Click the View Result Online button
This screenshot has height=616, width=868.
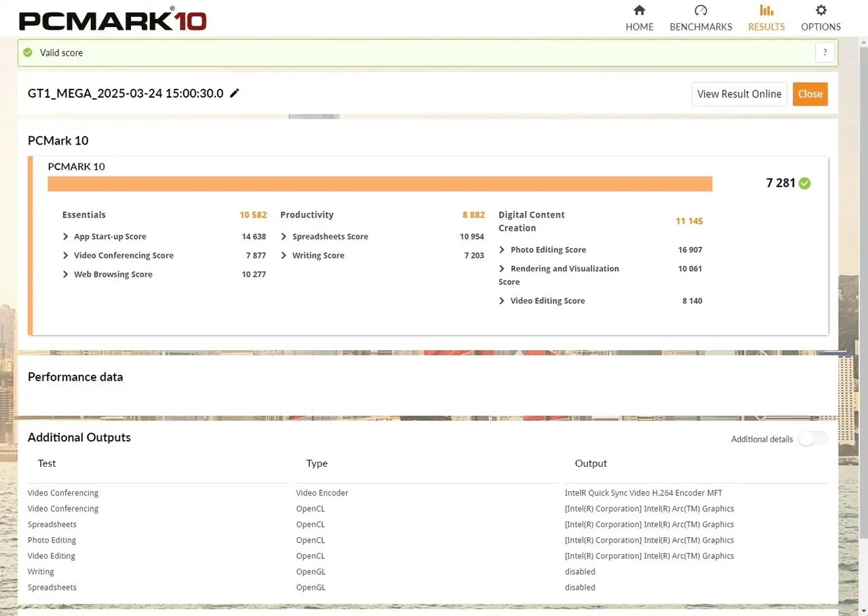point(739,94)
